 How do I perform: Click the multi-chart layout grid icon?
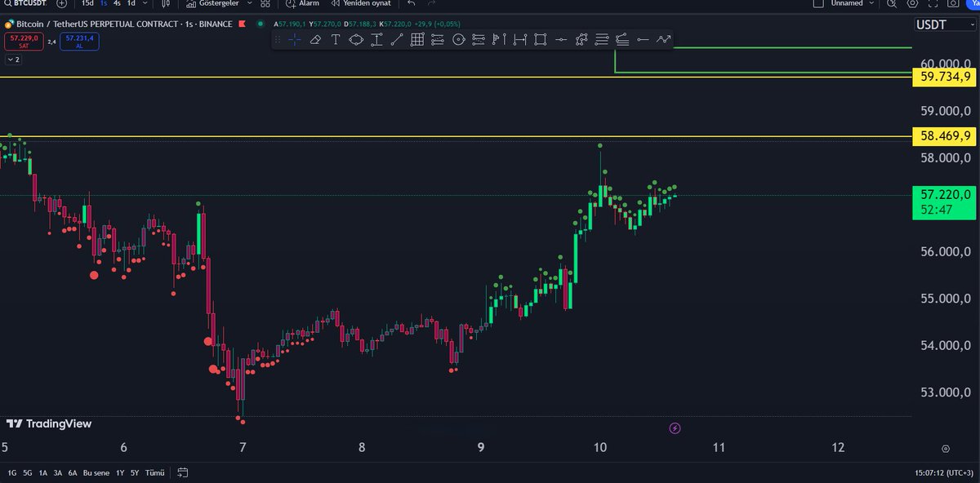point(265,4)
